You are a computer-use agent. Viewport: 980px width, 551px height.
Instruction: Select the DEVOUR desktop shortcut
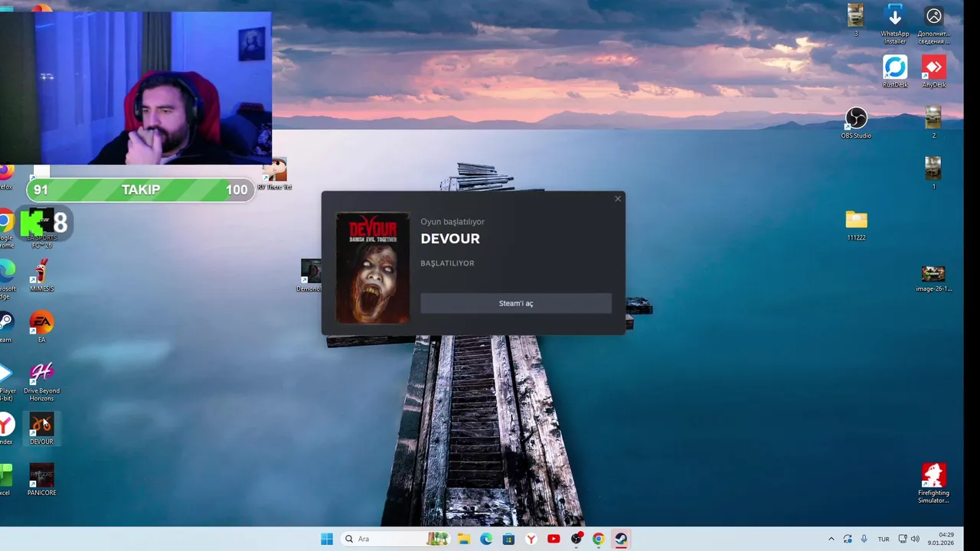pos(41,429)
